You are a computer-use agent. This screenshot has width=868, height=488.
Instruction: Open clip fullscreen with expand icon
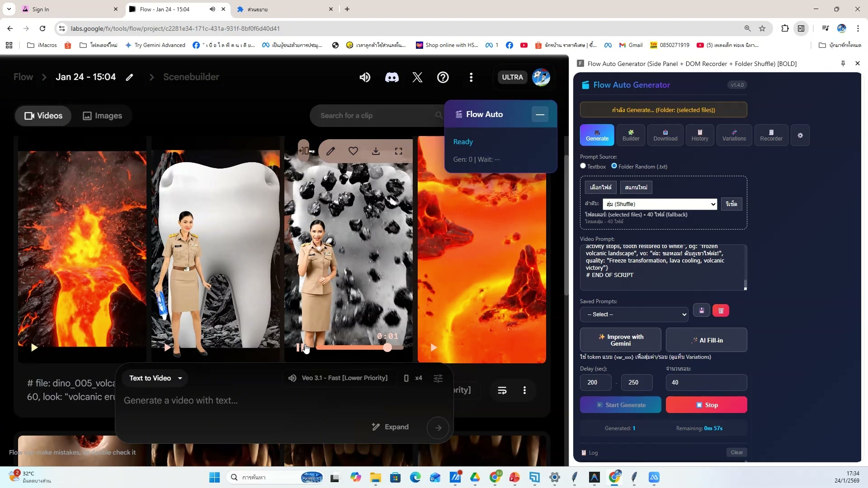point(398,151)
